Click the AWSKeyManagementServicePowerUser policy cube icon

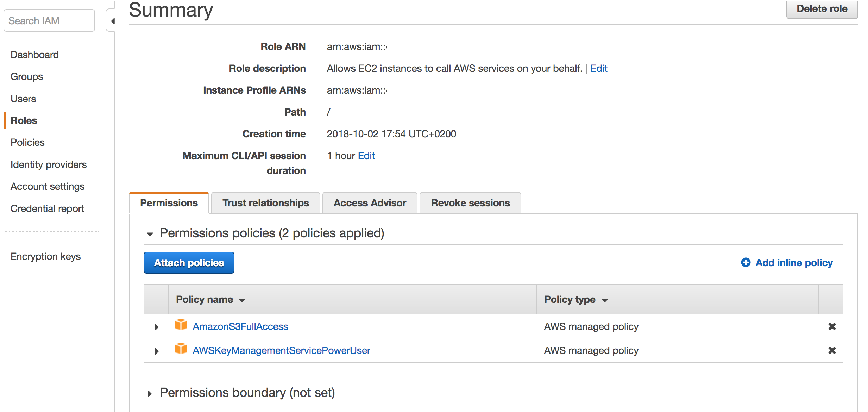pos(181,349)
